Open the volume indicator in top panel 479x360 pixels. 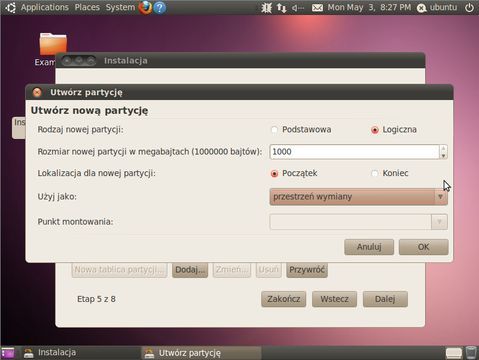pyautogui.click(x=298, y=8)
